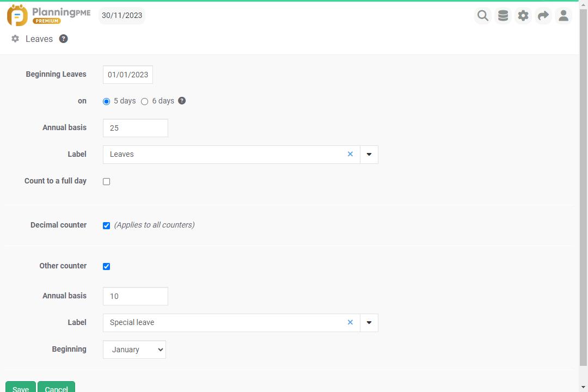This screenshot has height=392, width=588.
Task: Clear the Leaves label with the X
Action: (350, 154)
